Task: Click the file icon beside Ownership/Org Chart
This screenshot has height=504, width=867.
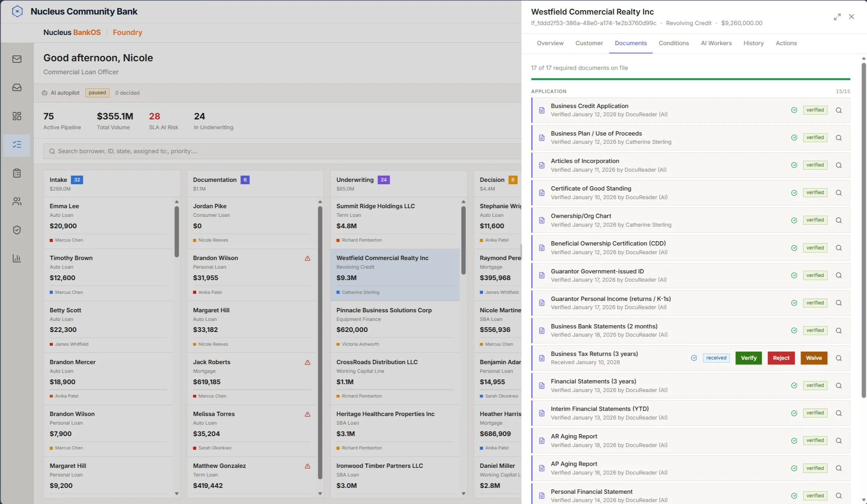Action: coord(542,220)
